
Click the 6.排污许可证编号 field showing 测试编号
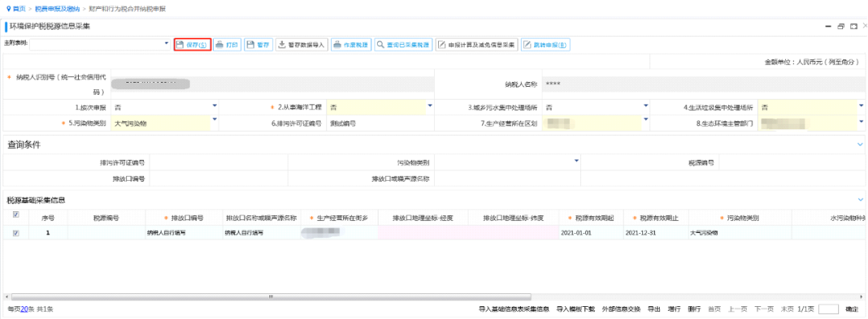coord(381,124)
